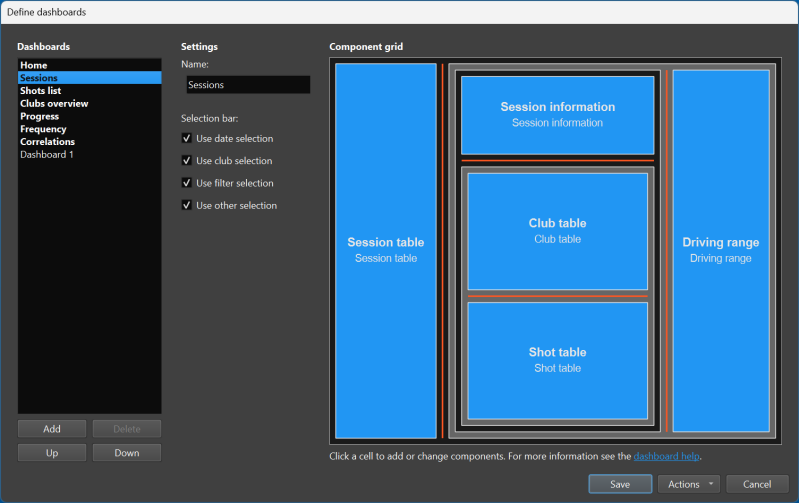Click the Driving range component cell

[x=720, y=250]
